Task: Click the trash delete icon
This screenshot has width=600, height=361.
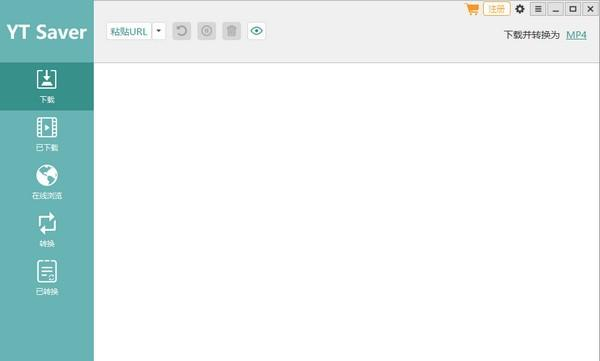Action: coord(232,31)
